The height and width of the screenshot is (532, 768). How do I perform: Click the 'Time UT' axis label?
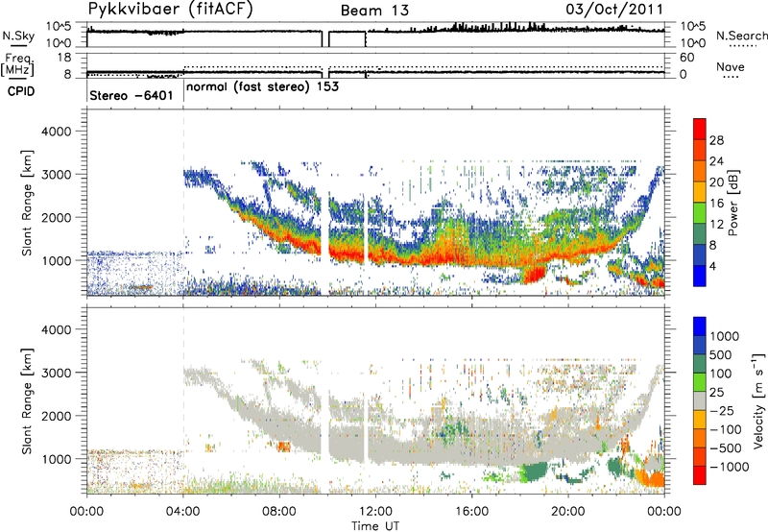click(x=375, y=526)
